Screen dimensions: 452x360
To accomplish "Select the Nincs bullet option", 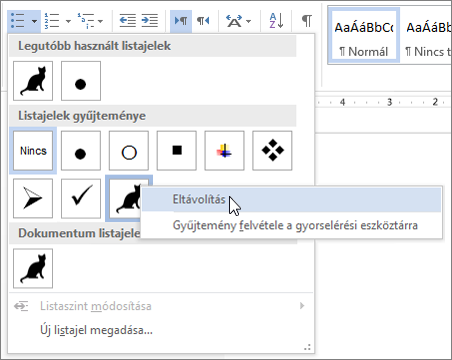I will (33, 151).
